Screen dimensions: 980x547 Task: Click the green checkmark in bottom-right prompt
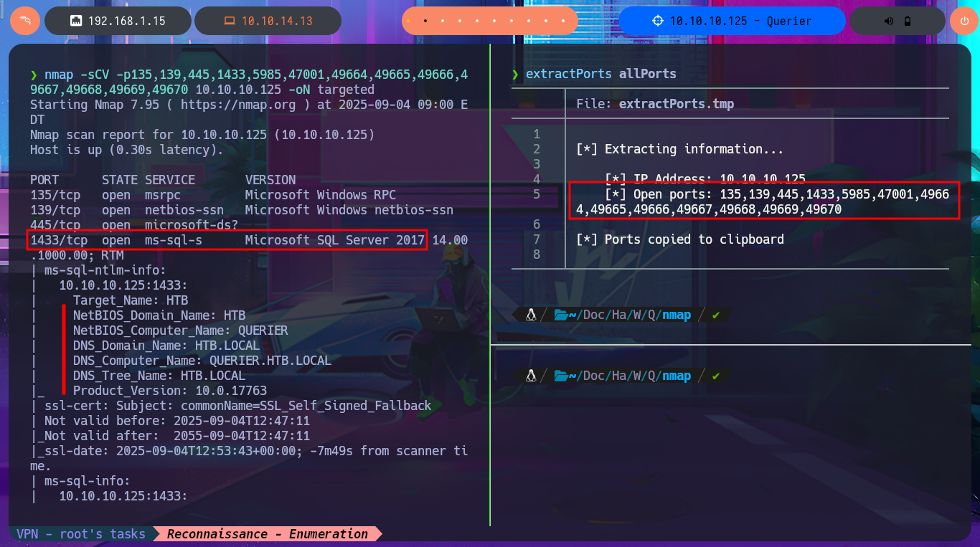[716, 376]
